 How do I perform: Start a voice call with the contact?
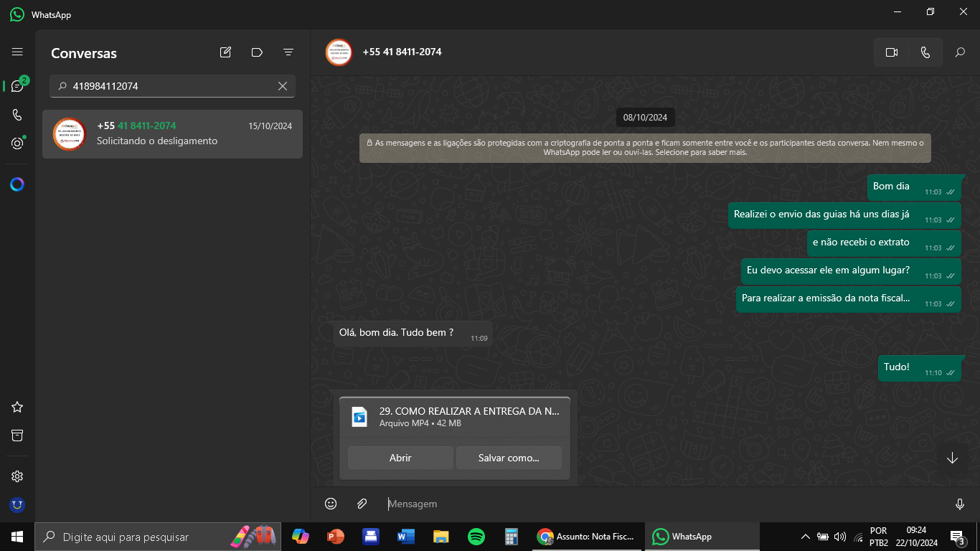click(925, 52)
